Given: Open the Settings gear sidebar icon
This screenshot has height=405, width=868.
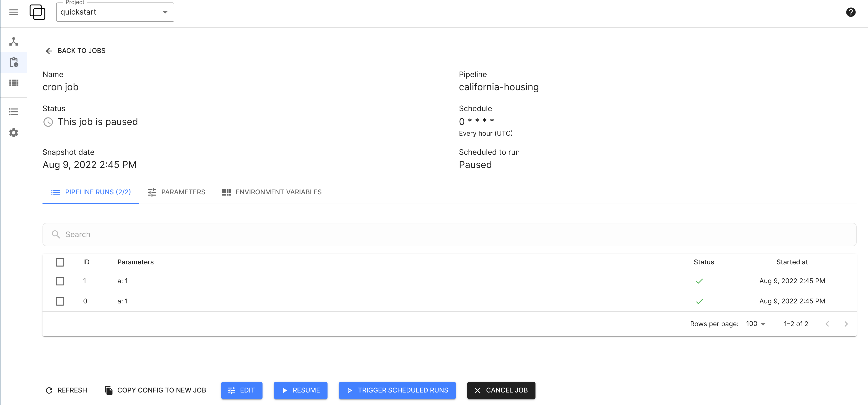Looking at the screenshot, I should pos(13,133).
